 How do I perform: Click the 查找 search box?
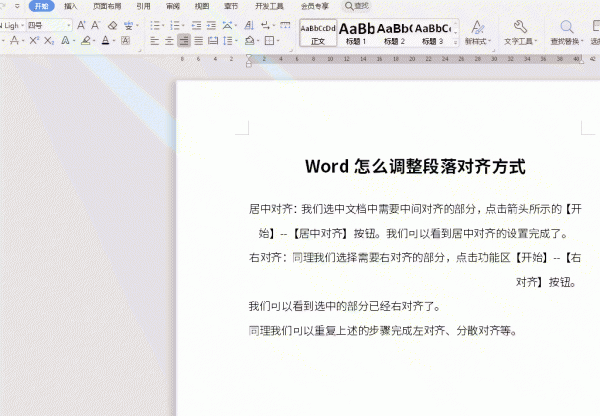pos(357,6)
